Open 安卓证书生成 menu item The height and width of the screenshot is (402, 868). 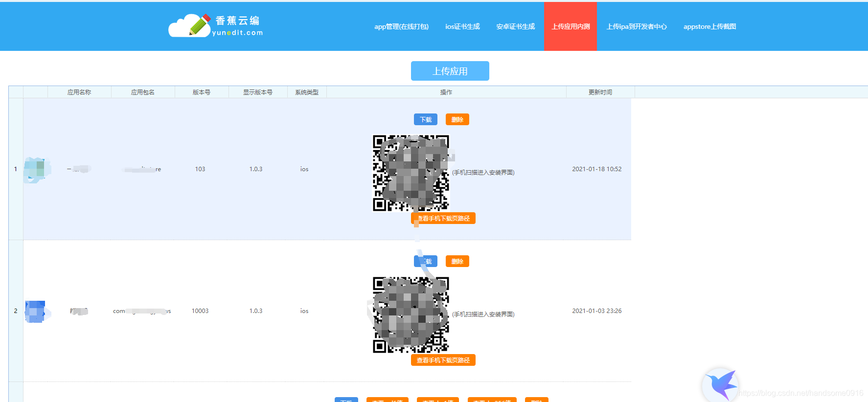pyautogui.click(x=515, y=26)
